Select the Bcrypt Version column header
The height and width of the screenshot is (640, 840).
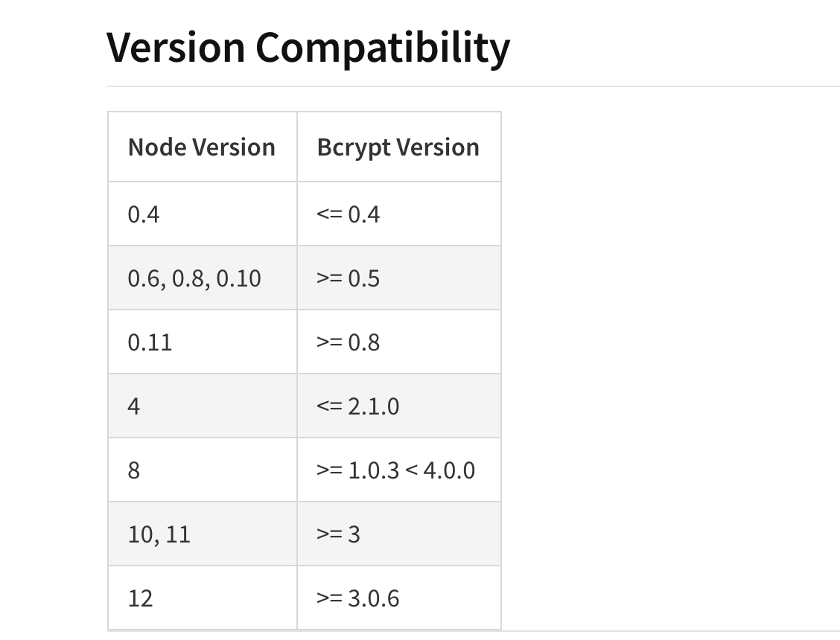click(398, 147)
